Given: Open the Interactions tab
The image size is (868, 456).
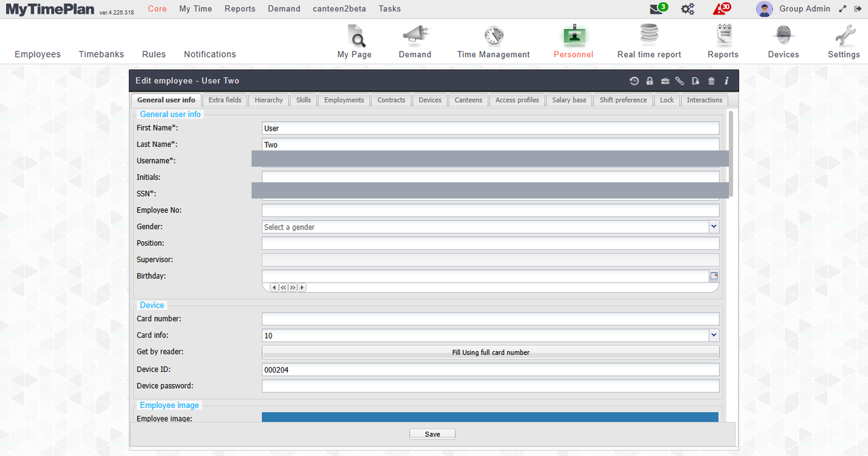Looking at the screenshot, I should coord(705,100).
